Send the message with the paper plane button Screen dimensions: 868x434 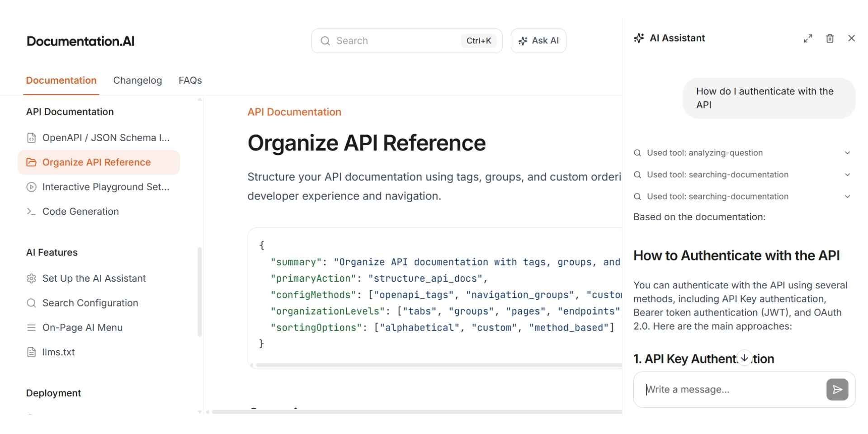tap(837, 390)
